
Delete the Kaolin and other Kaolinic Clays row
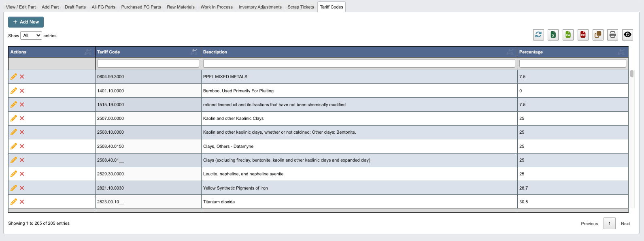(x=22, y=118)
